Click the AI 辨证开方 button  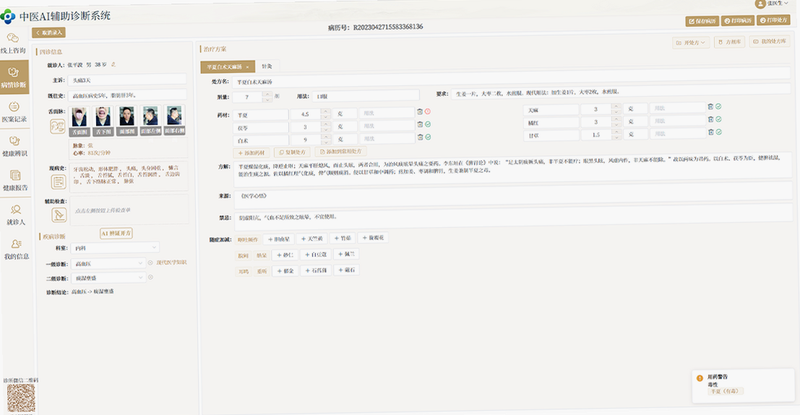(116, 233)
